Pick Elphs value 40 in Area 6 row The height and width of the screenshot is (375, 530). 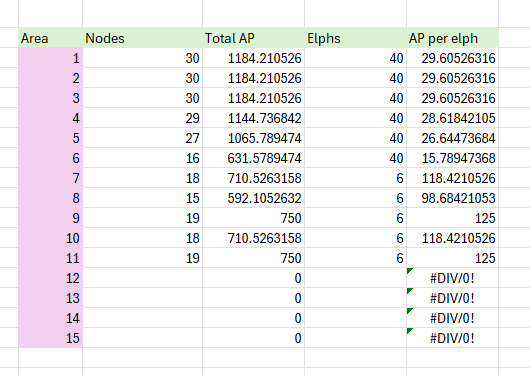(356, 158)
